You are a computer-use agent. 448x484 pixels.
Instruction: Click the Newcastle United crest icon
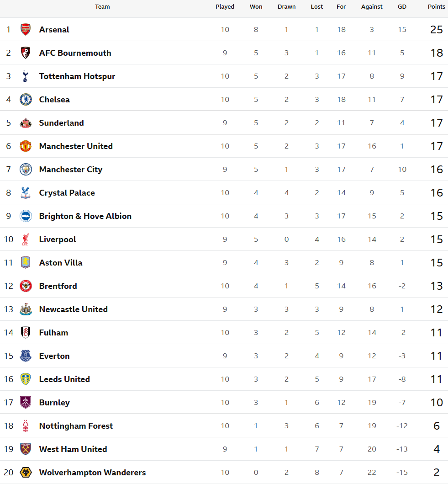(x=26, y=309)
